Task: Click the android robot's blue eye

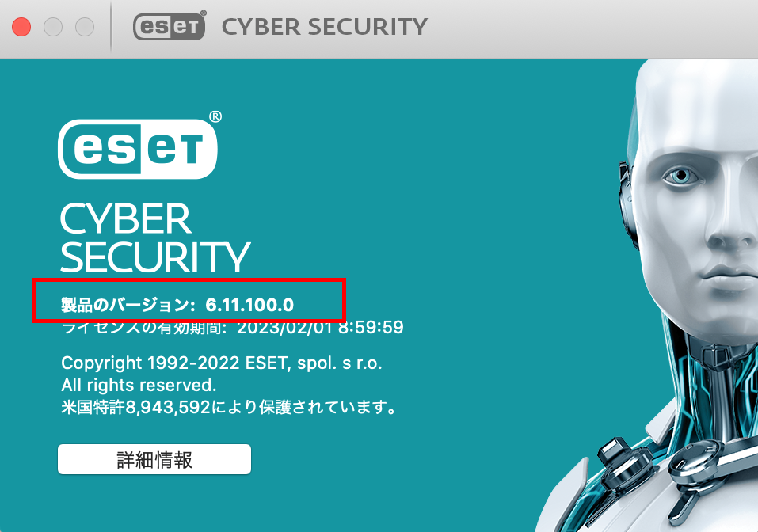Action: click(x=682, y=175)
